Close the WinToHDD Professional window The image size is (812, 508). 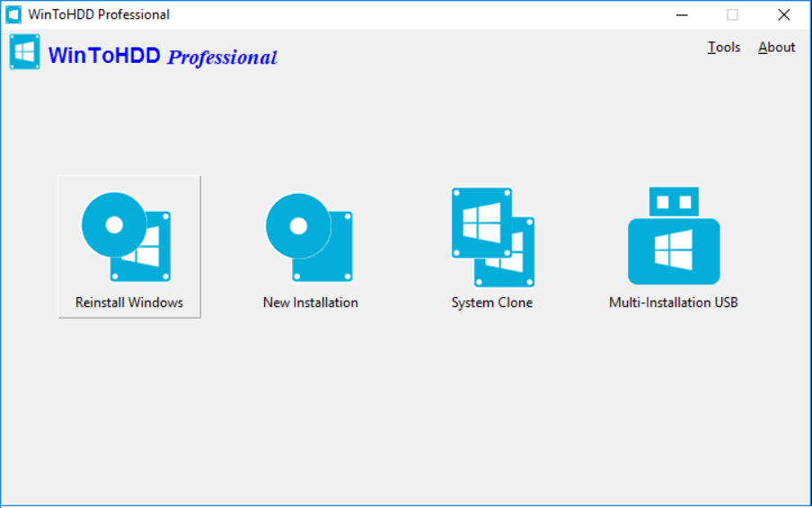pyautogui.click(x=784, y=14)
